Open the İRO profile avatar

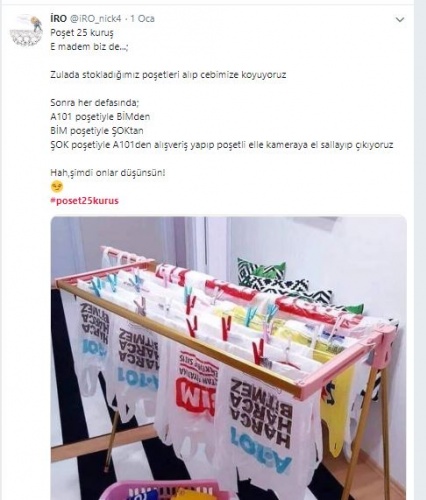point(26,30)
